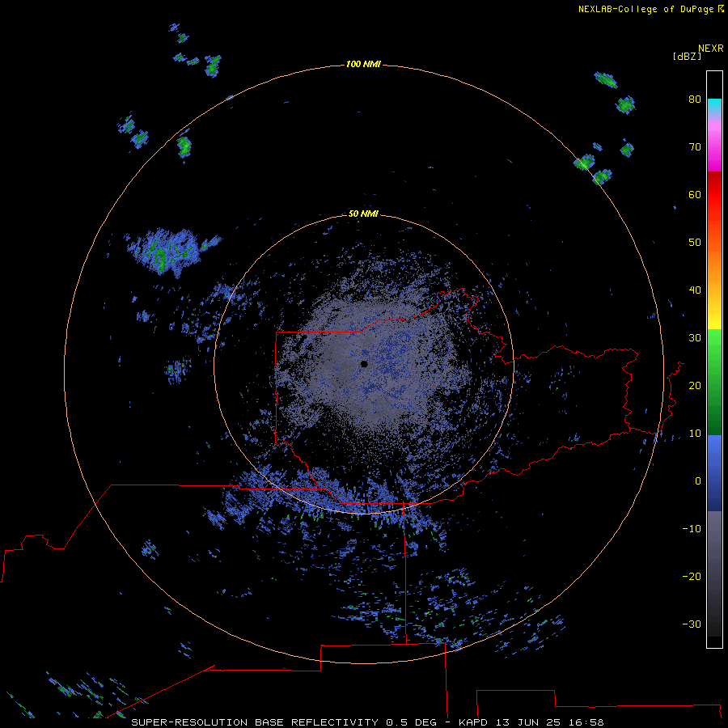Click the 40 value on the dBZ scale

click(x=695, y=290)
